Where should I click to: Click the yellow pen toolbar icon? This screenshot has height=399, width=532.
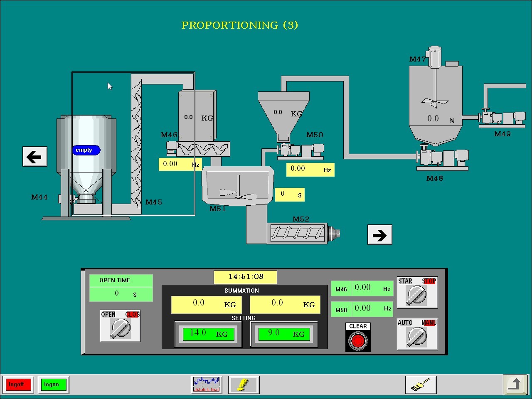click(x=244, y=384)
